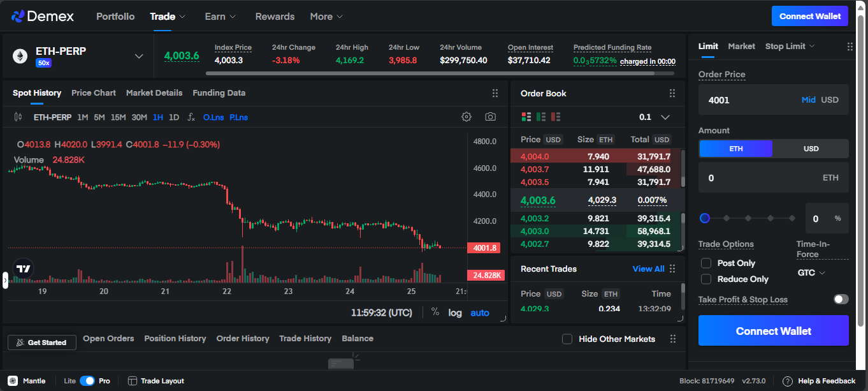Screen dimensions: 868x391
Task: Select the Market order tab
Action: 741,46
